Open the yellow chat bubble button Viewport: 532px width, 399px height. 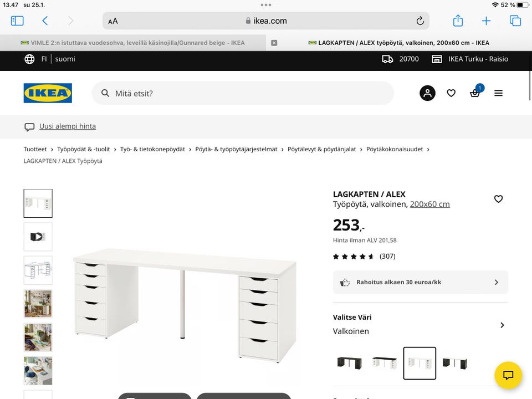[508, 375]
